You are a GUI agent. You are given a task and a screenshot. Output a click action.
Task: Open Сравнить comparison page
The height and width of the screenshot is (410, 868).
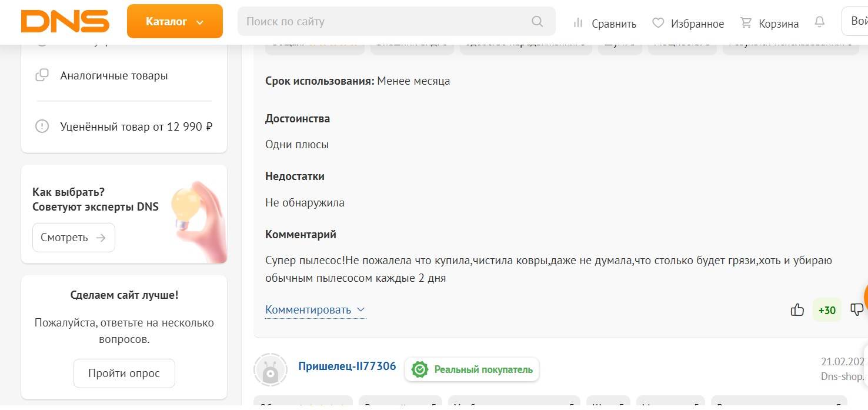tap(605, 24)
